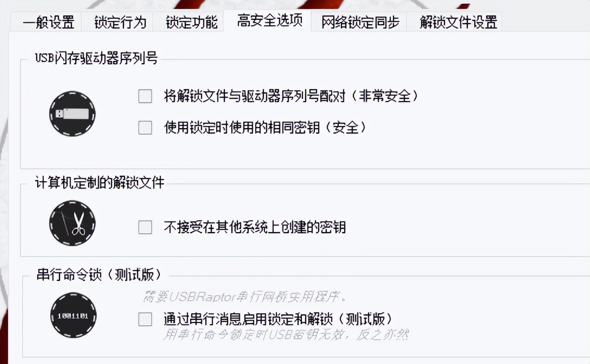Click the scissors and needle icon
This screenshot has height=364, width=590.
coord(72,224)
